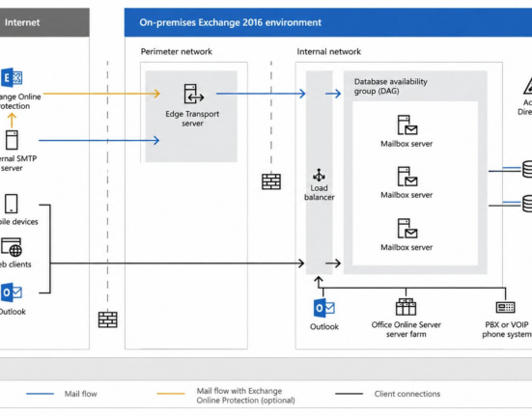Click the firewall icon beside the Load balancer
This screenshot has width=532, height=416.
[271, 181]
